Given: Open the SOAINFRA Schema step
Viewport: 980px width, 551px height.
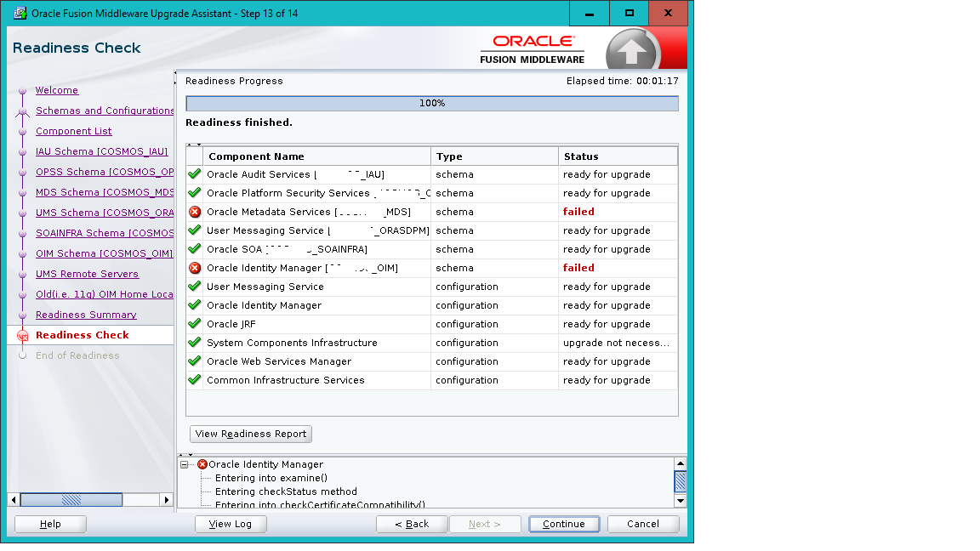Looking at the screenshot, I should coord(105,233).
